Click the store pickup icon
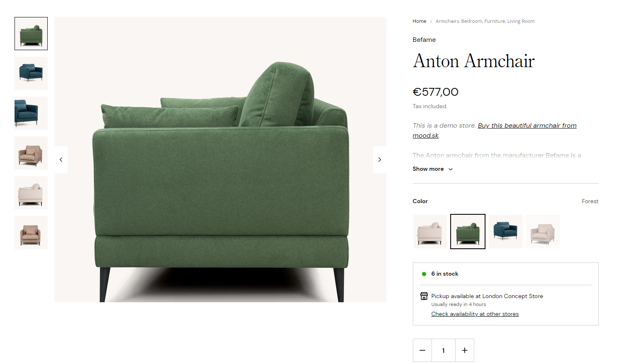This screenshot has width=639, height=364. coord(424,296)
